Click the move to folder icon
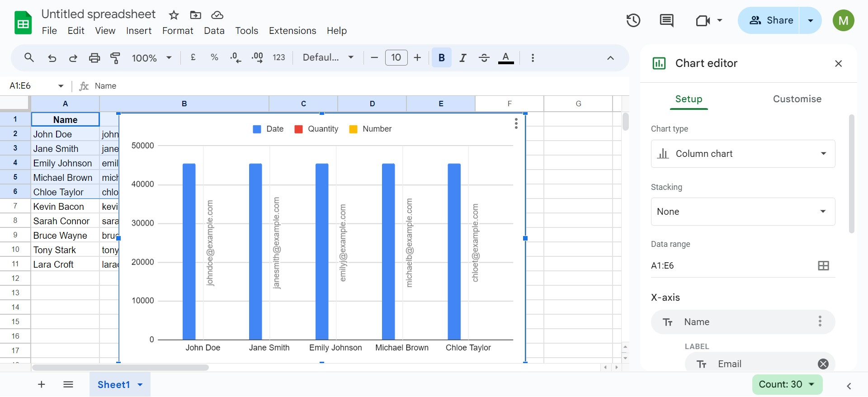The height and width of the screenshot is (397, 868). tap(195, 15)
